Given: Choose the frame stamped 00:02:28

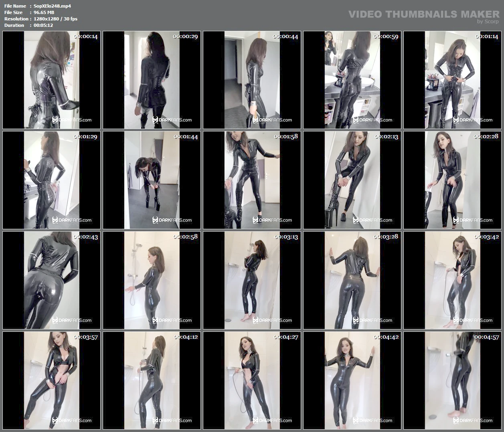Looking at the screenshot, I should click(452, 180).
